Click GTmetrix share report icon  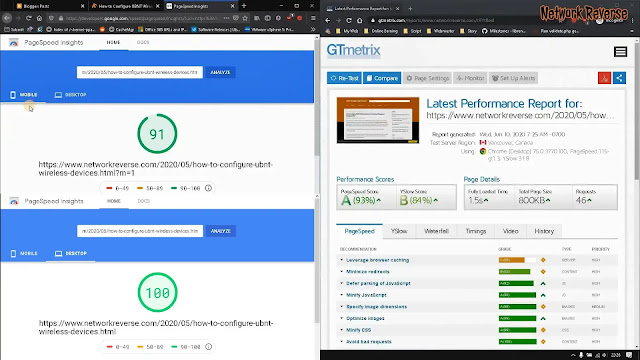point(619,78)
